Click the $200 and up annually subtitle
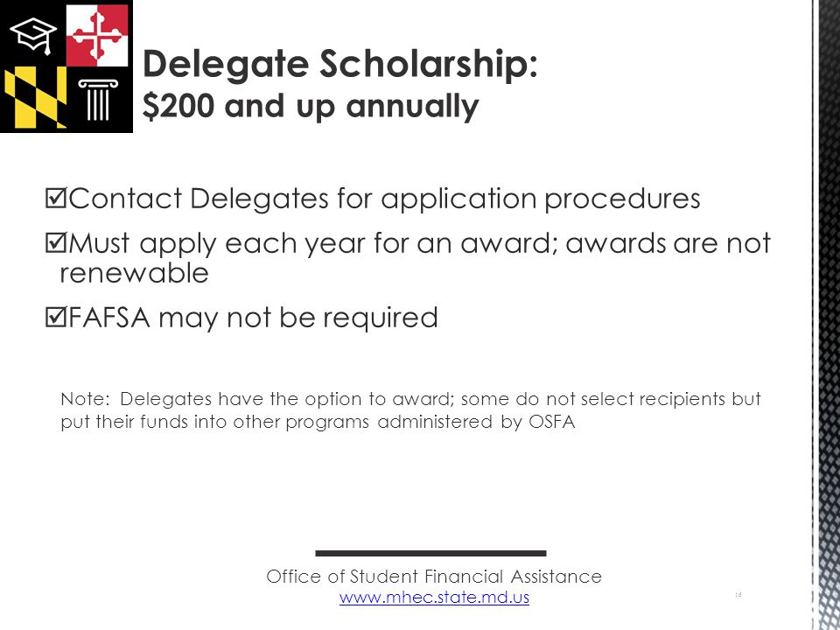Viewport: 840px width, 630px height. 310,106
